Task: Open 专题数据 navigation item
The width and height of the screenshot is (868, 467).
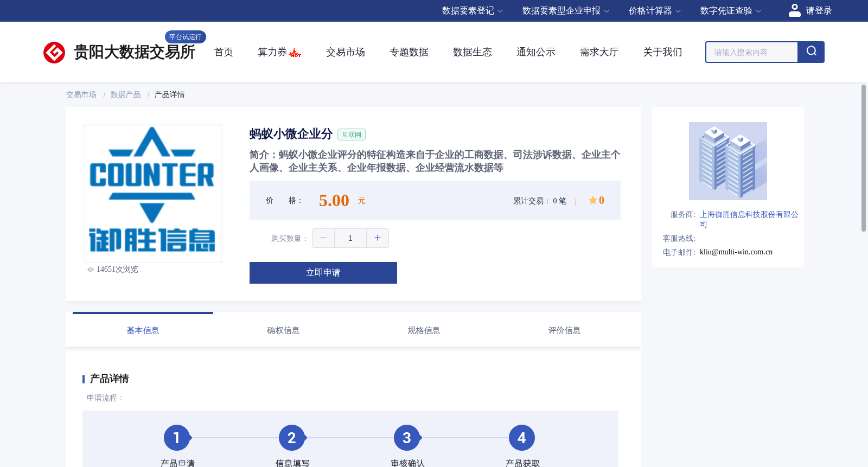Action: click(409, 52)
